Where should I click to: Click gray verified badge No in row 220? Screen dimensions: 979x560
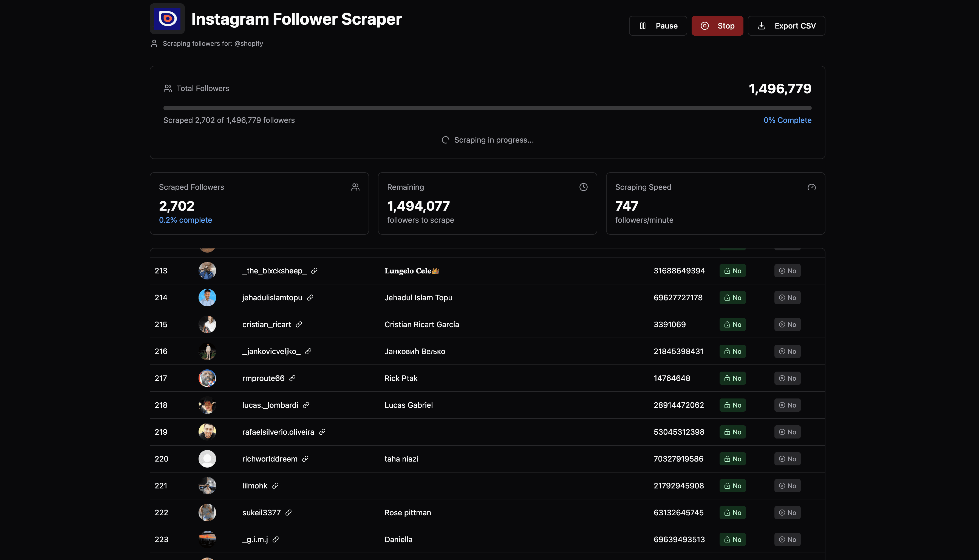788,459
